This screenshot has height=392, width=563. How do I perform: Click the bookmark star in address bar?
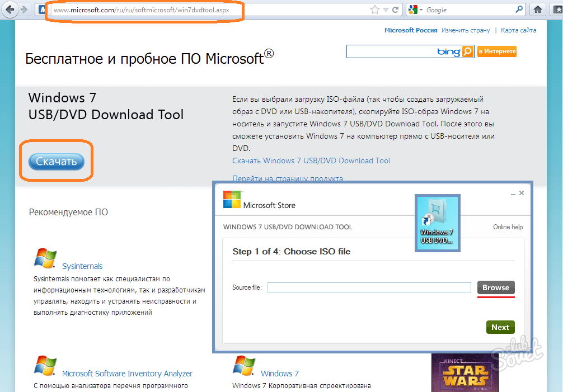click(x=374, y=10)
